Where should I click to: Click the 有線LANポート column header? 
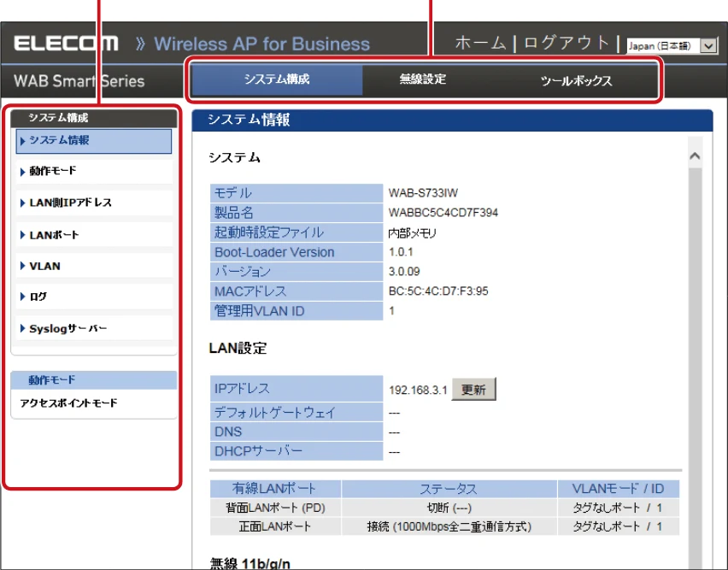tap(274, 489)
